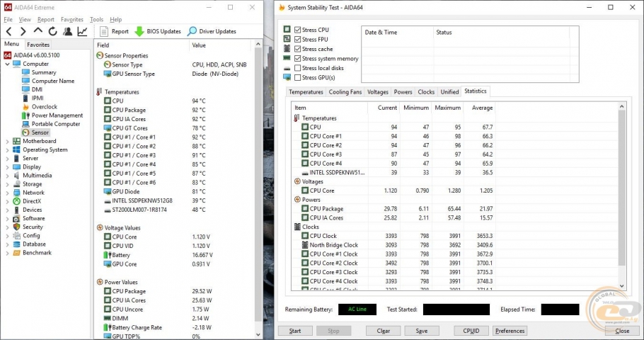
Task: Open the Tools menu
Action: (96, 19)
